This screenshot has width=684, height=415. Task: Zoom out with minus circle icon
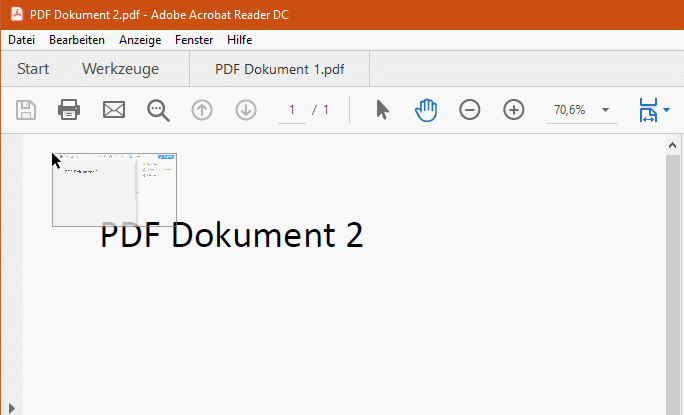(470, 110)
